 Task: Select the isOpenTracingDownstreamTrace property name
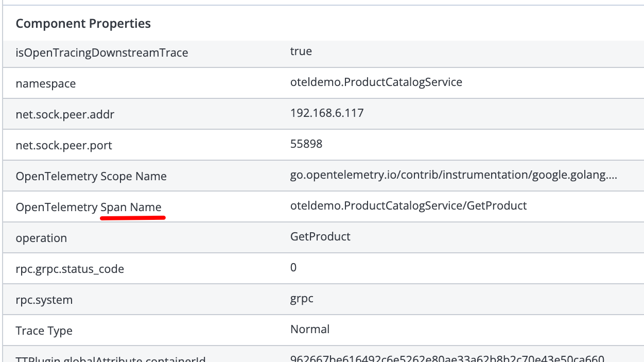click(x=102, y=53)
